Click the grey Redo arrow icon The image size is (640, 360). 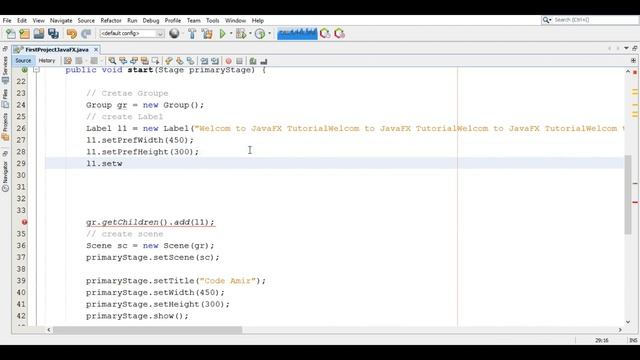coord(86,34)
